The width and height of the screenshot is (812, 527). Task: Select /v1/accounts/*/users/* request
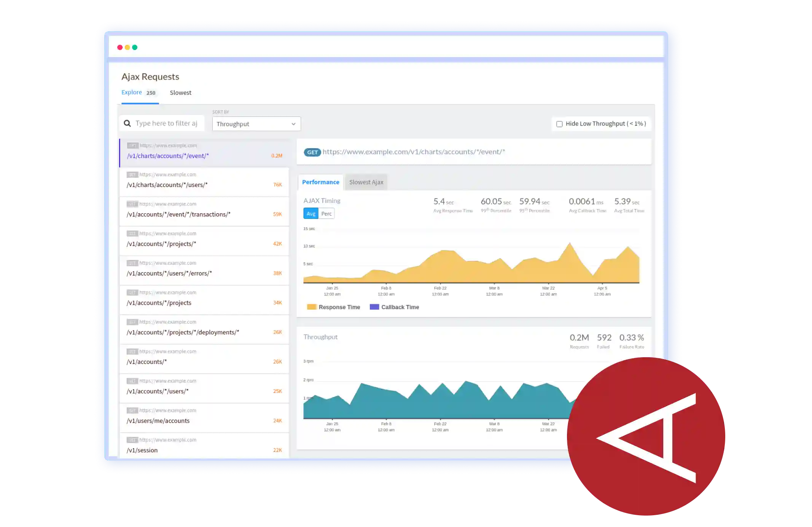(x=204, y=388)
